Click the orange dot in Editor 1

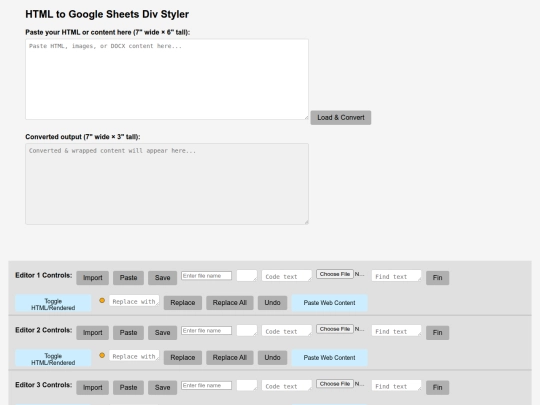click(102, 300)
